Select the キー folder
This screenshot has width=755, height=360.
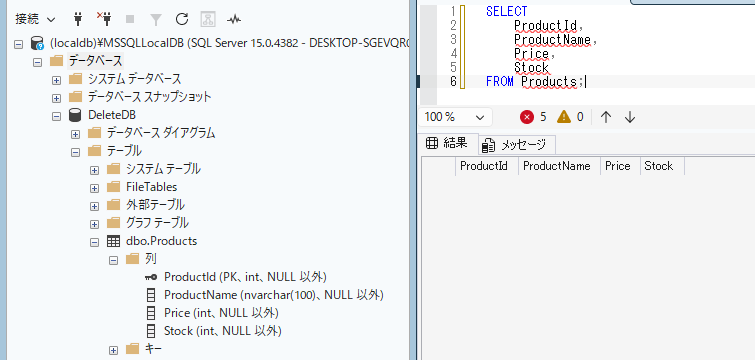(153, 349)
